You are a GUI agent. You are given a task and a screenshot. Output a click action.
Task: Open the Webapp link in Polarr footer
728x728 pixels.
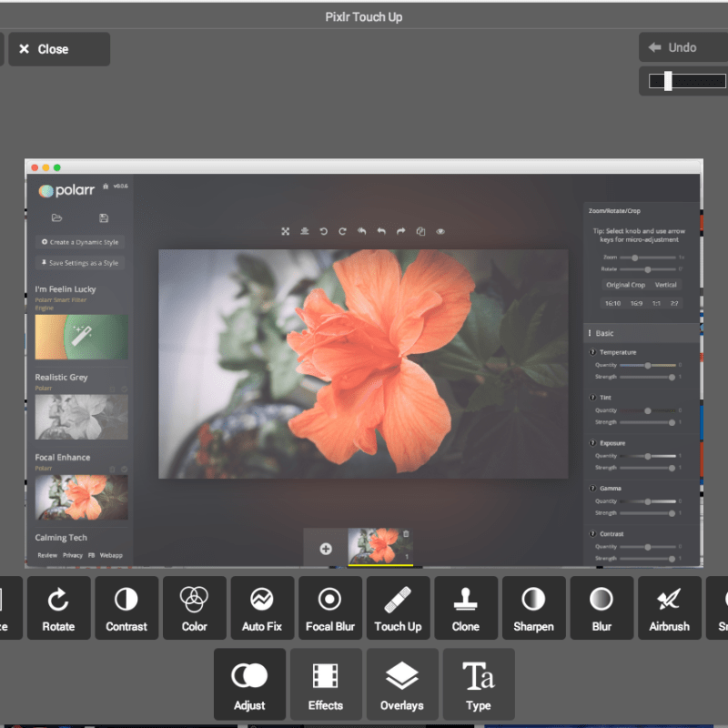[x=111, y=555]
